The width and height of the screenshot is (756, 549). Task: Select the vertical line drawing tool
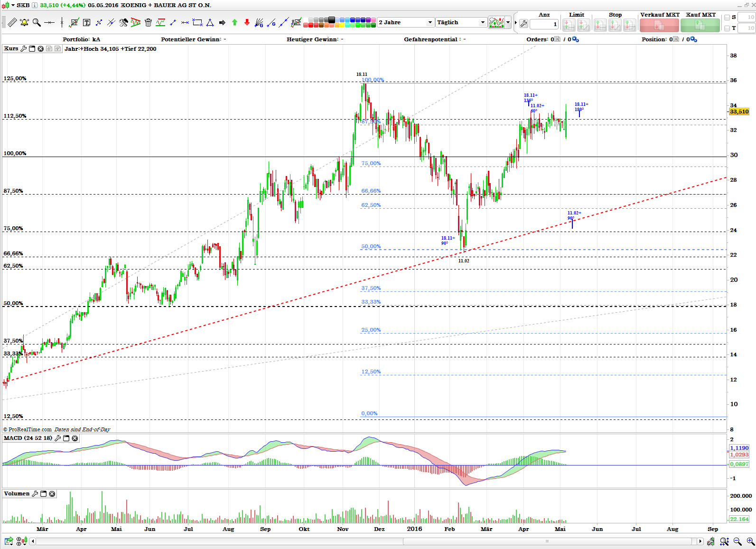pyautogui.click(x=62, y=22)
